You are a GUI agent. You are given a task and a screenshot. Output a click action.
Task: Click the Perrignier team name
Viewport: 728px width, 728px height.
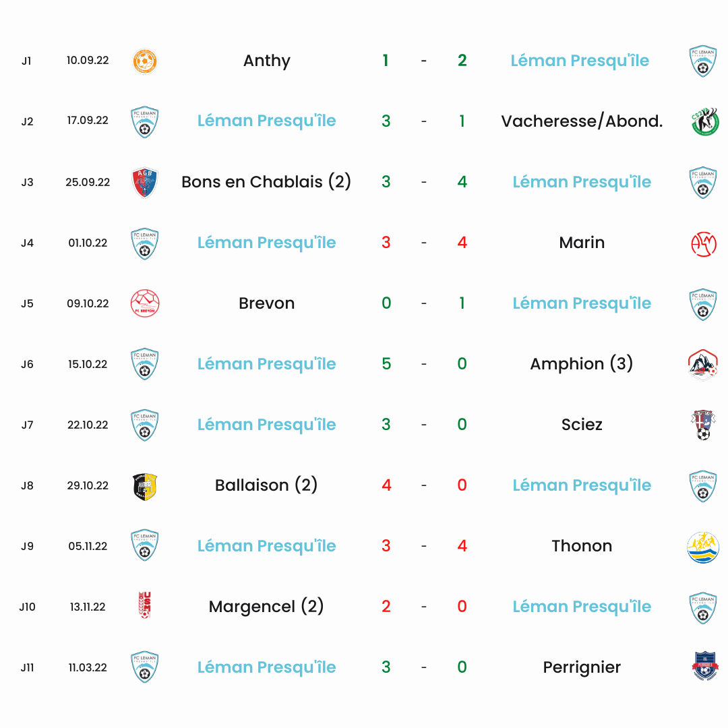click(582, 667)
